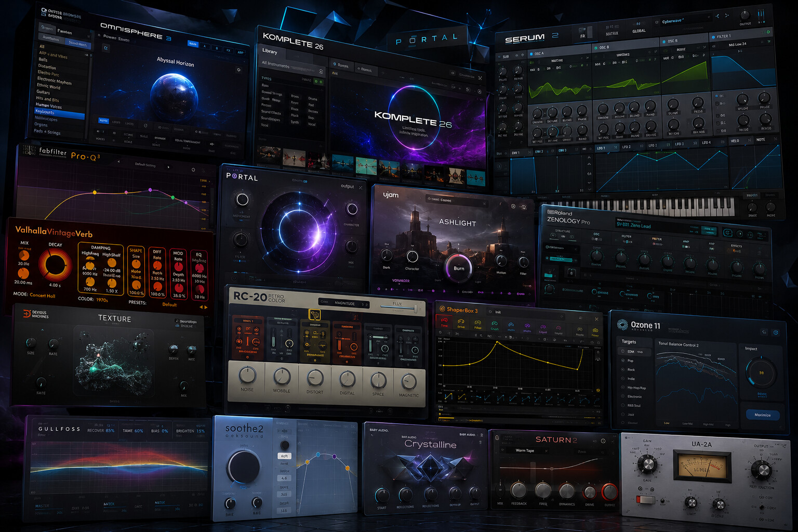Select the Drive shaper icon in ShaperBox 3

(x=461, y=323)
